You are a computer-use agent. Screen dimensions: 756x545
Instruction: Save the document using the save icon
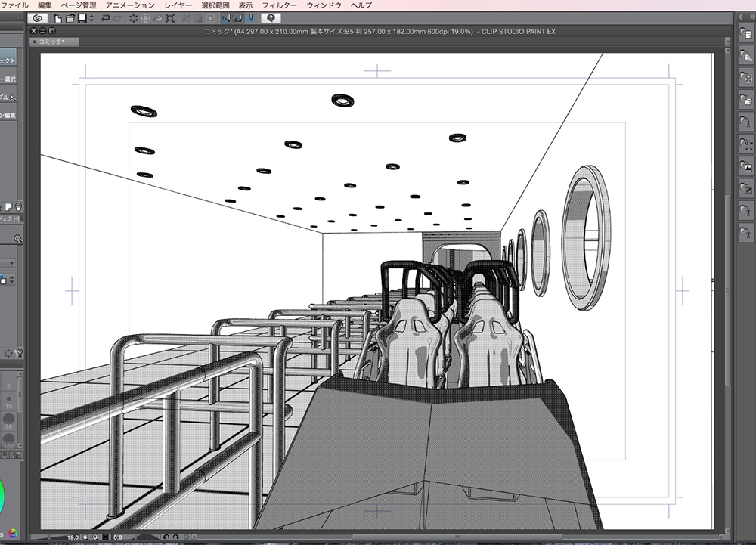click(x=82, y=17)
